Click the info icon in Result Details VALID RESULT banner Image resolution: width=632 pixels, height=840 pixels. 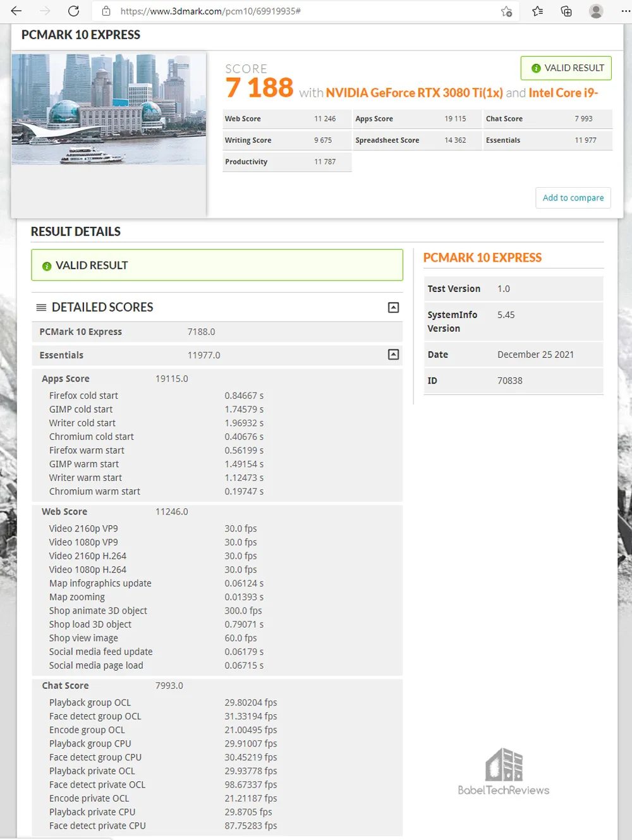47,266
